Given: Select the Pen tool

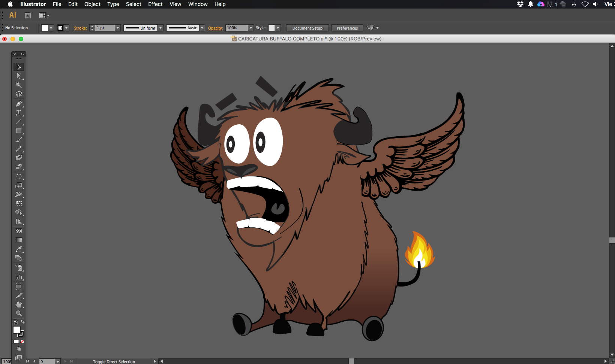Looking at the screenshot, I should (x=18, y=104).
